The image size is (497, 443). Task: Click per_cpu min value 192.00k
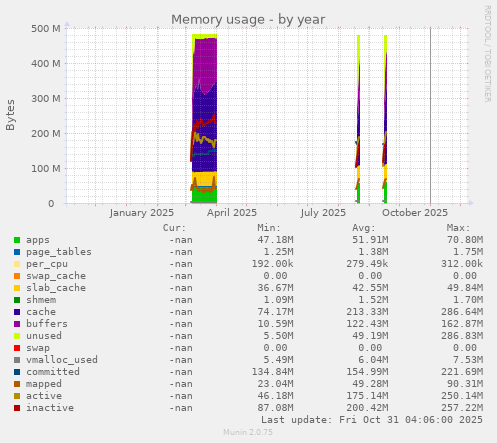273,264
